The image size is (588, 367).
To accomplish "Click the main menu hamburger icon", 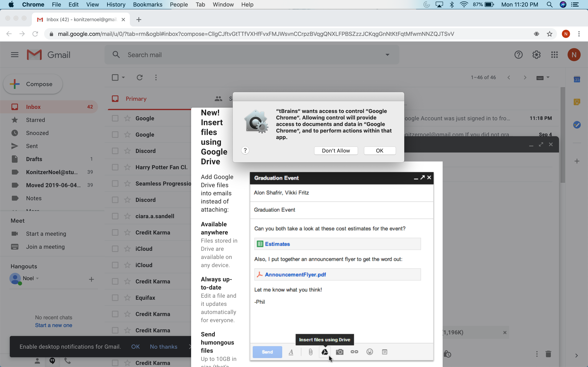I will pos(14,55).
